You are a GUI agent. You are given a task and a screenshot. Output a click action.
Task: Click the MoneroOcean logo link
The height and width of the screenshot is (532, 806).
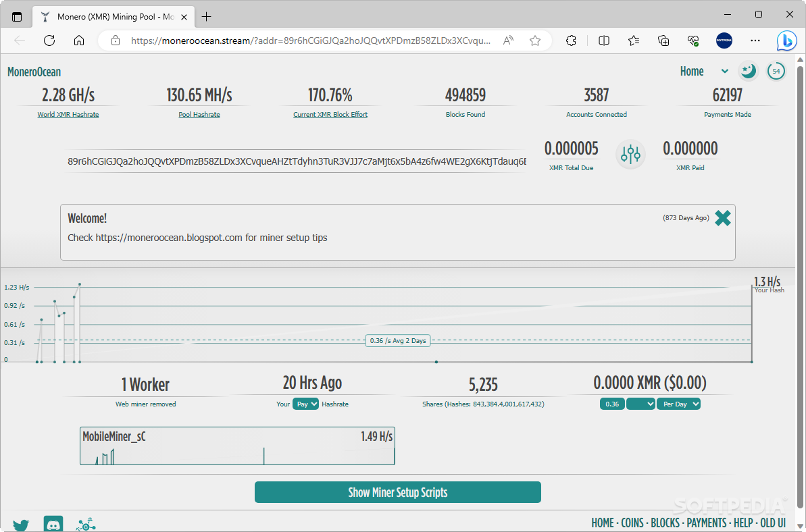click(x=34, y=72)
